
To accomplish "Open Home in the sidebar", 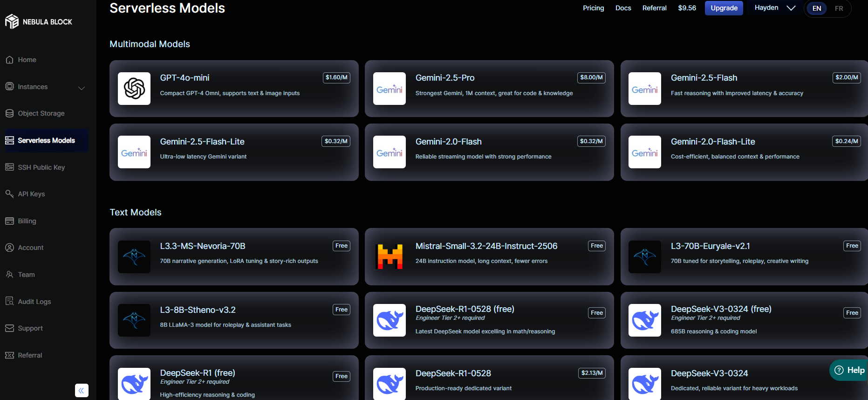I will (27, 60).
